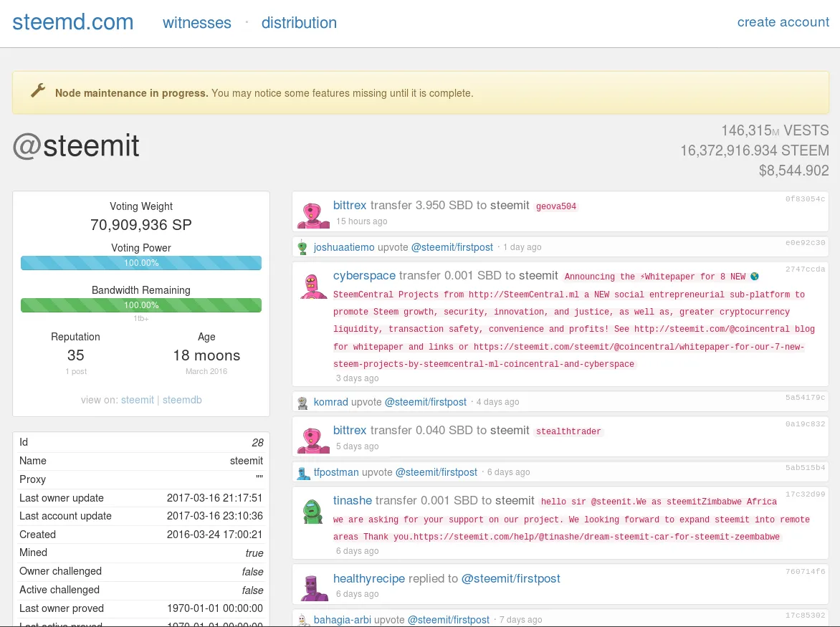Open transaction hash 0a19c832
The height and width of the screenshot is (627, 840).
(x=805, y=424)
